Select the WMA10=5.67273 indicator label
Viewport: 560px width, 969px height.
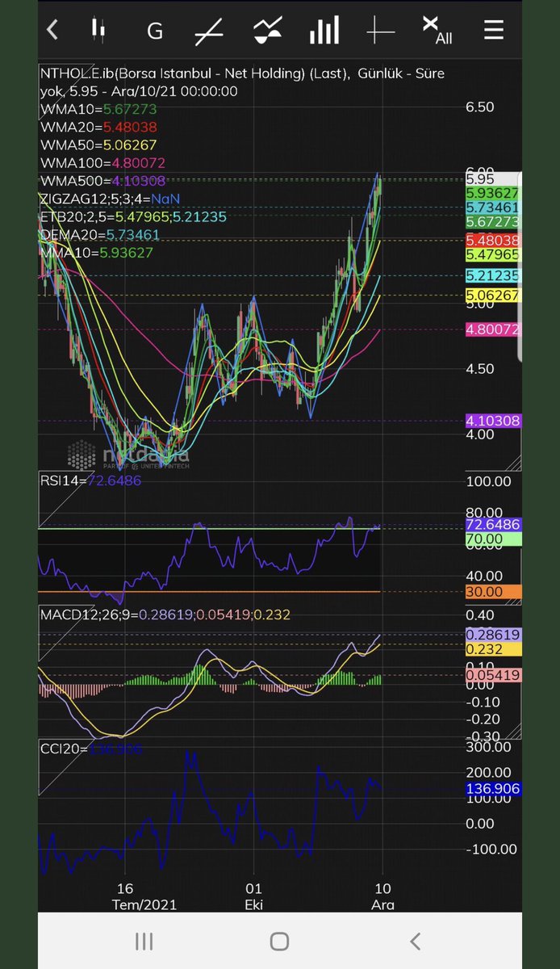pos(98,109)
